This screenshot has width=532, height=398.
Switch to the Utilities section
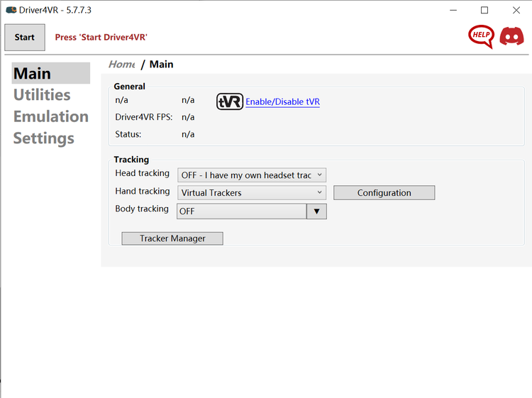(42, 94)
